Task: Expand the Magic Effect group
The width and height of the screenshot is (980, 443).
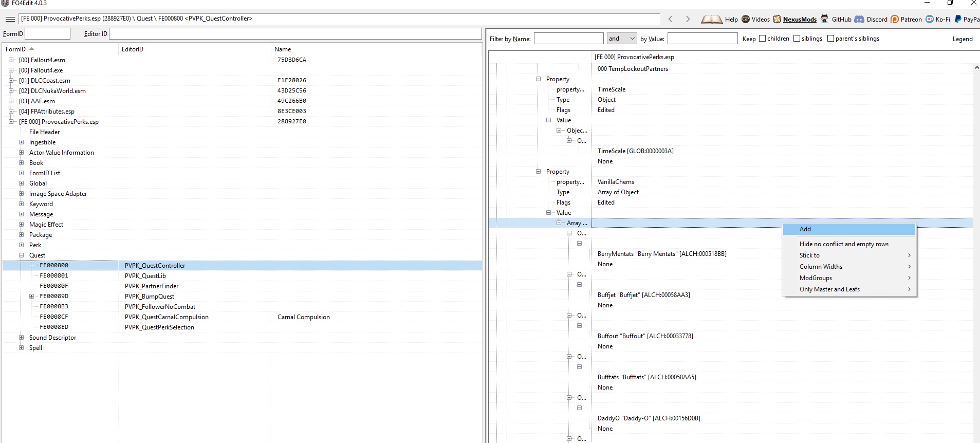Action: coord(21,225)
